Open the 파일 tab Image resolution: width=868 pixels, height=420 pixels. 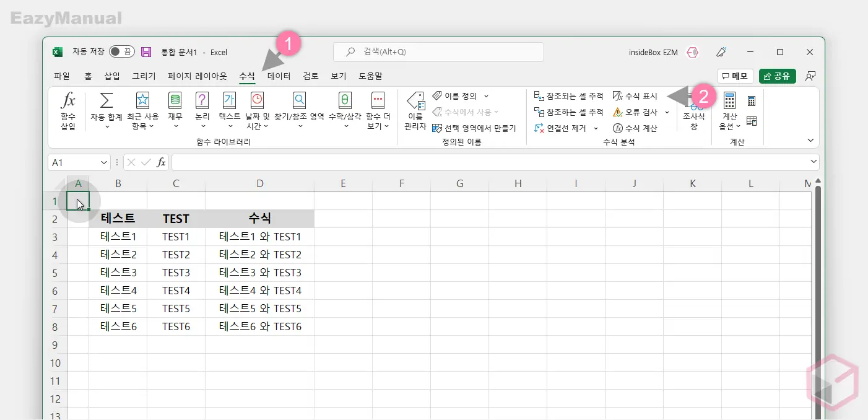coord(62,76)
